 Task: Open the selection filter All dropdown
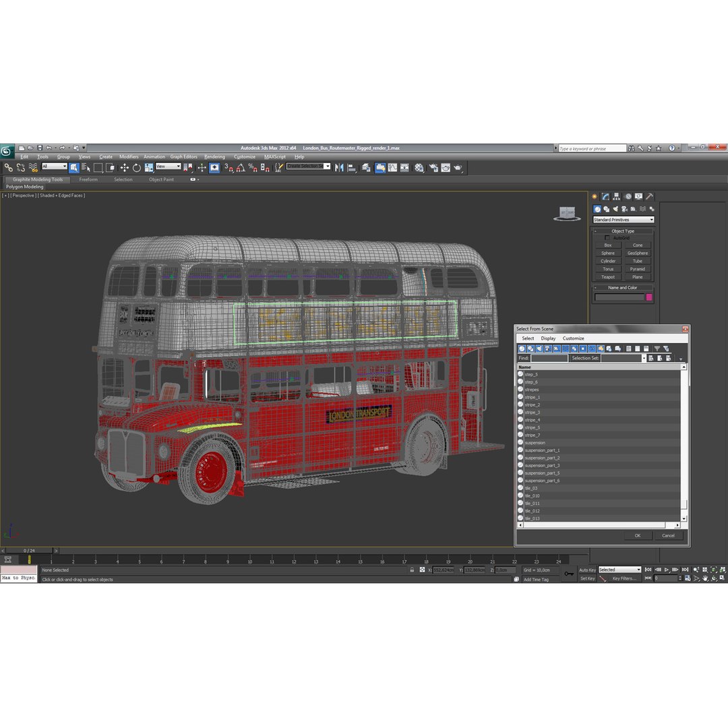(x=55, y=166)
